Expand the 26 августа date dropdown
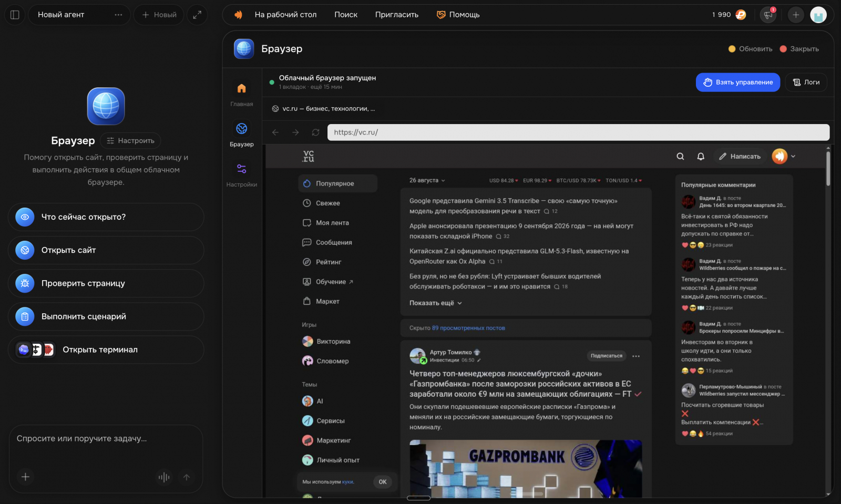Image resolution: width=841 pixels, height=504 pixels. pyautogui.click(x=427, y=180)
